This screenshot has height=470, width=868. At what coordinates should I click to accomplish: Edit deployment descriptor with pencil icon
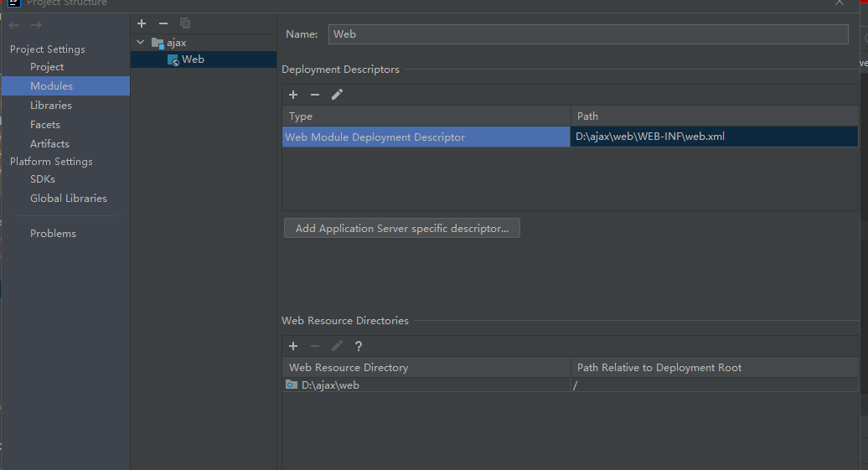[x=337, y=95]
